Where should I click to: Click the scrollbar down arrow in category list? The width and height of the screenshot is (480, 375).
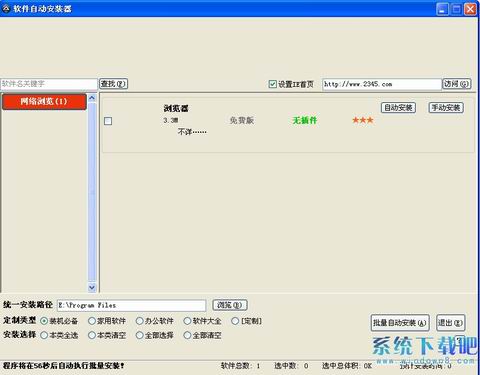[x=92, y=287]
